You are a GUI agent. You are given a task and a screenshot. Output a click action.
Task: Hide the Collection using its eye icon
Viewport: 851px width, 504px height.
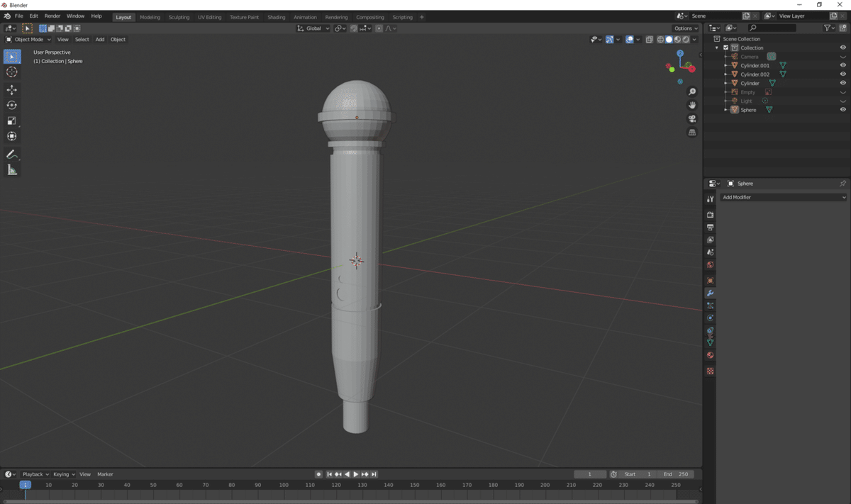(843, 47)
